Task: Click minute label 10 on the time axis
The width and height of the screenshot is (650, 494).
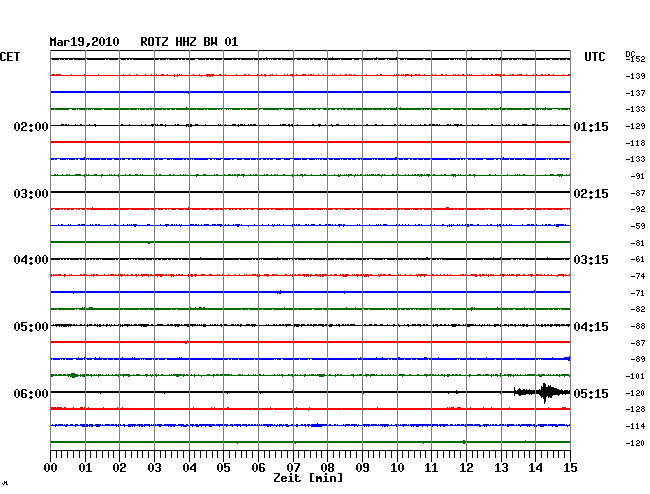Action: [397, 468]
